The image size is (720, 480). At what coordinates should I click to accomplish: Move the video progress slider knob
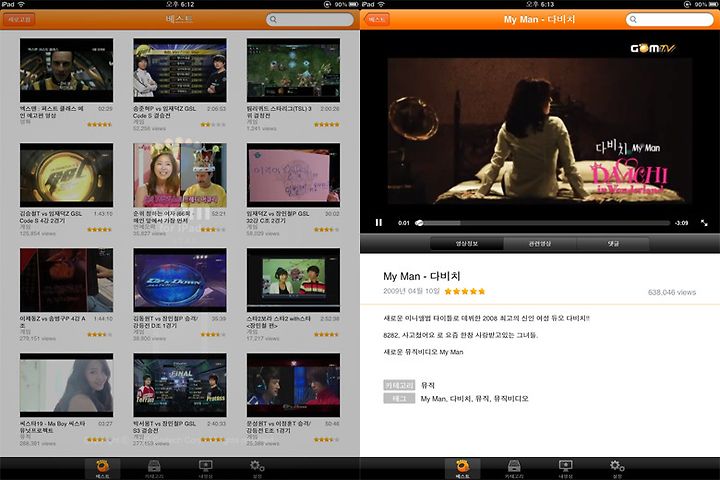point(419,223)
